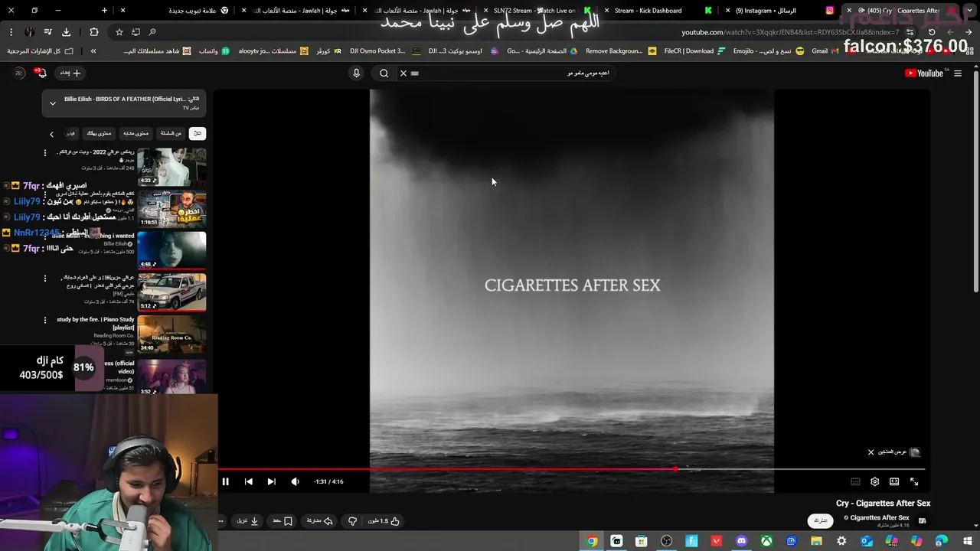Open Billie Eilish 4:48 video thumbnail
Viewport: 980px width, 551px height.
[171, 249]
